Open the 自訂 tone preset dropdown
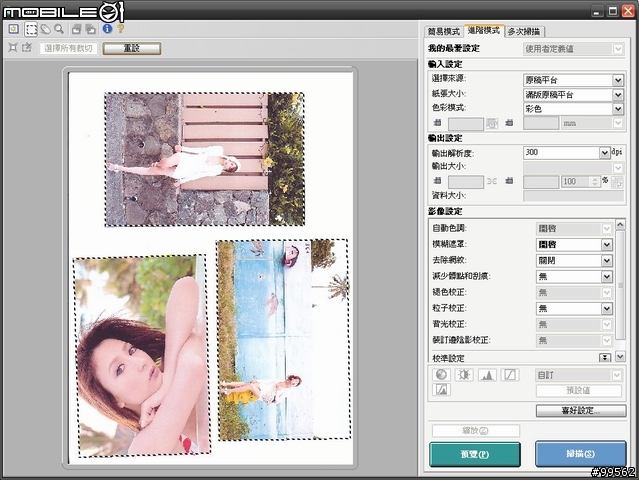 578,375
